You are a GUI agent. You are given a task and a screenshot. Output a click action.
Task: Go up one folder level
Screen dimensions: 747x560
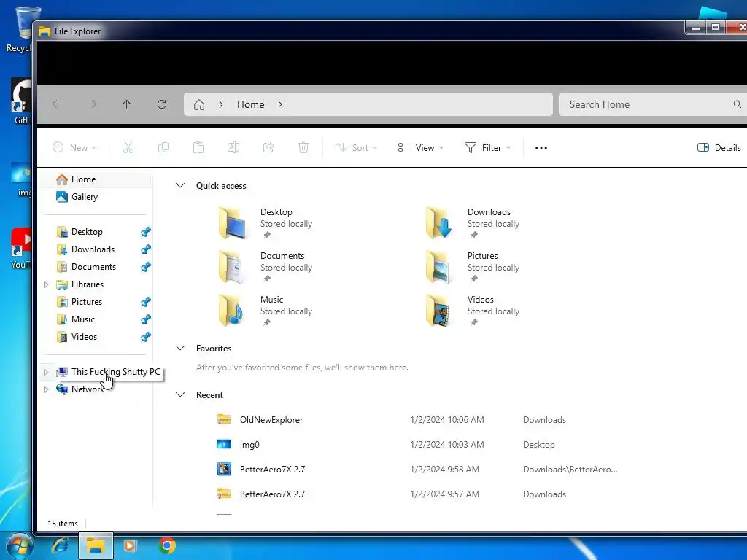pos(127,104)
